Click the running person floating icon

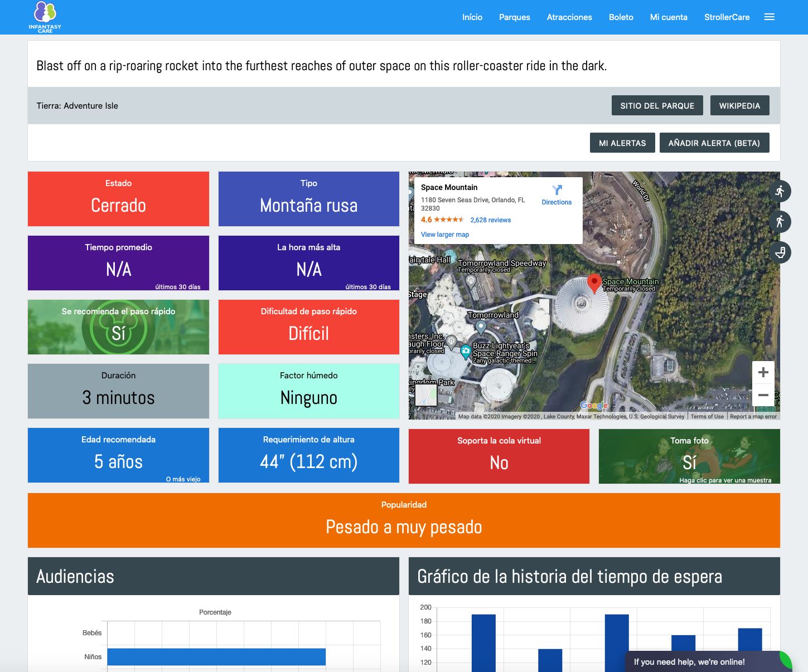point(780,191)
